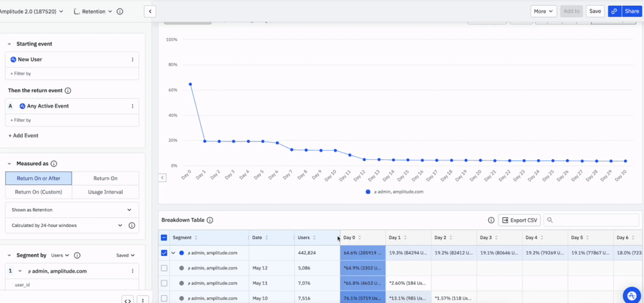Click the copy link icon button
This screenshot has width=644, height=303.
tap(614, 12)
